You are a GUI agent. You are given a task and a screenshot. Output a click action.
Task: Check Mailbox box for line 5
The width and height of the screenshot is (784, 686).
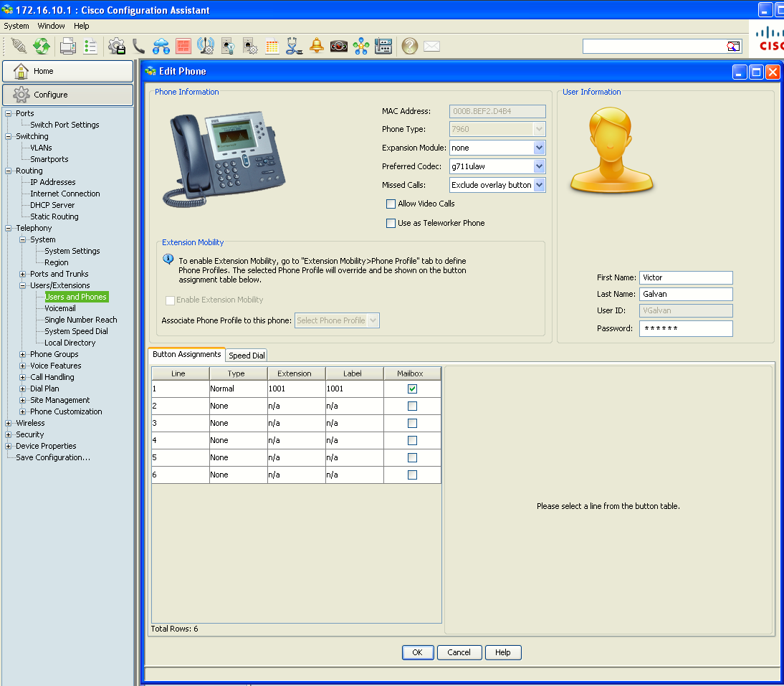413,458
